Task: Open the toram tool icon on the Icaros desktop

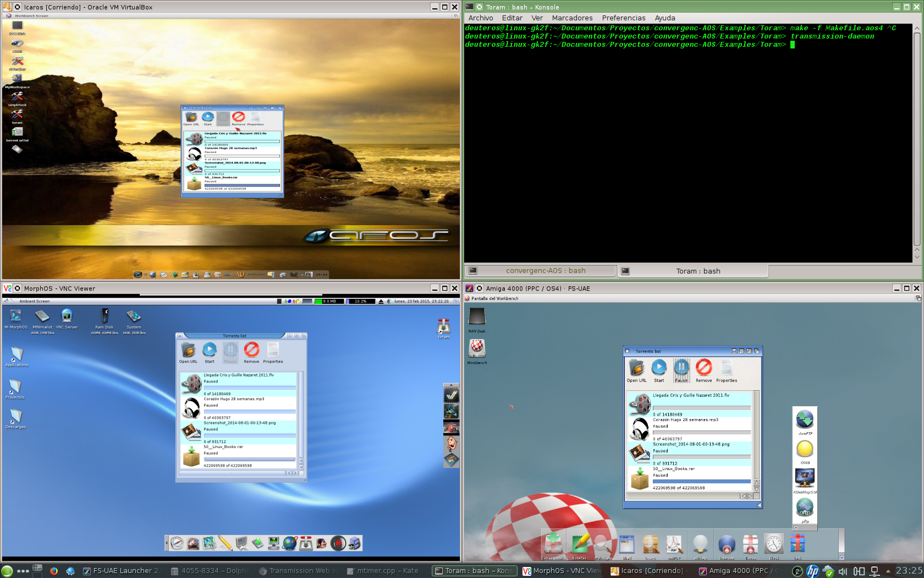Action: (17, 116)
